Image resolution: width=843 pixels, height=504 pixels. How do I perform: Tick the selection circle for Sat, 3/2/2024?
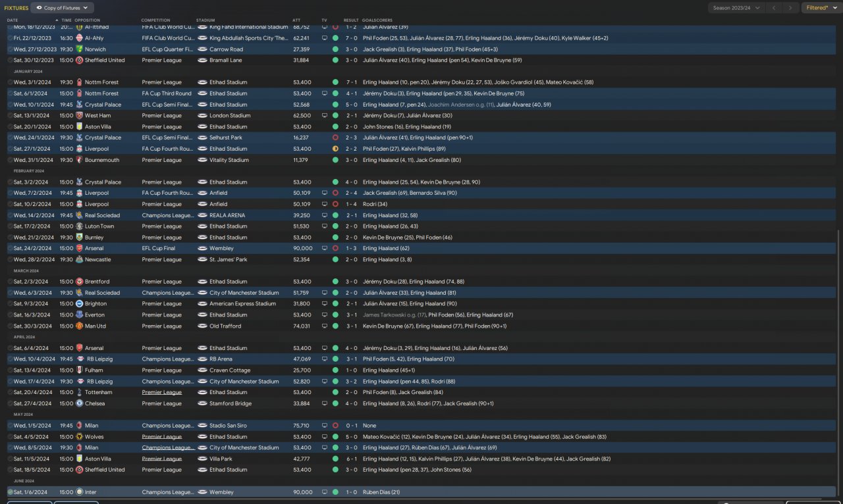coord(10,182)
